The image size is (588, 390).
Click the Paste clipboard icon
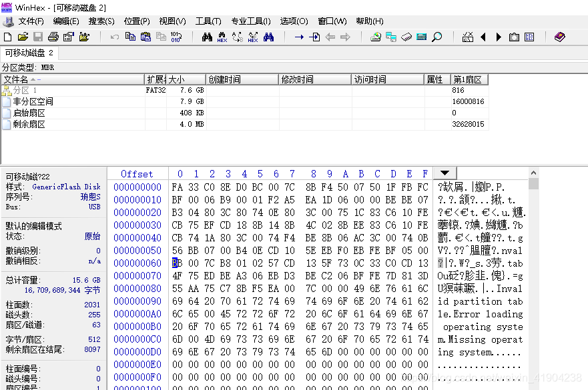click(x=145, y=37)
